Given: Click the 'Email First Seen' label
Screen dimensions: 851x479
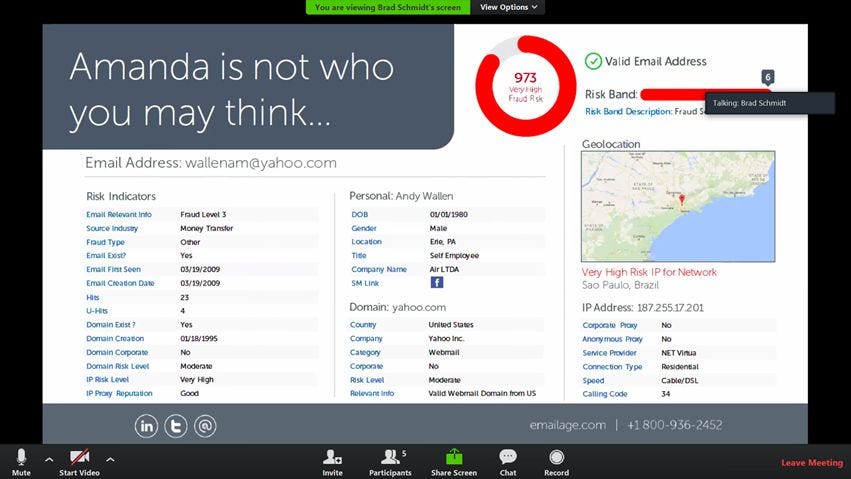Looking at the screenshot, I should [113, 269].
